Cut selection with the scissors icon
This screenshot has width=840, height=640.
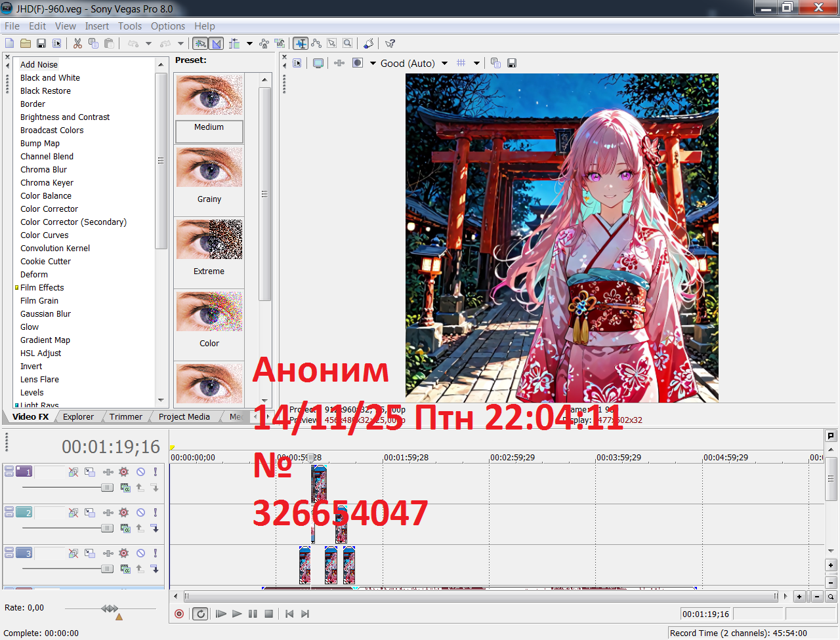(x=77, y=43)
